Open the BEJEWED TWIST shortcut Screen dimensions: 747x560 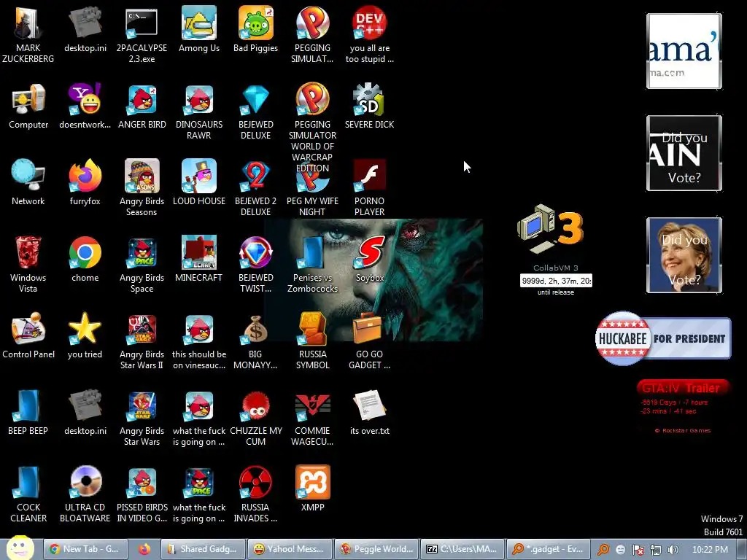256,264
